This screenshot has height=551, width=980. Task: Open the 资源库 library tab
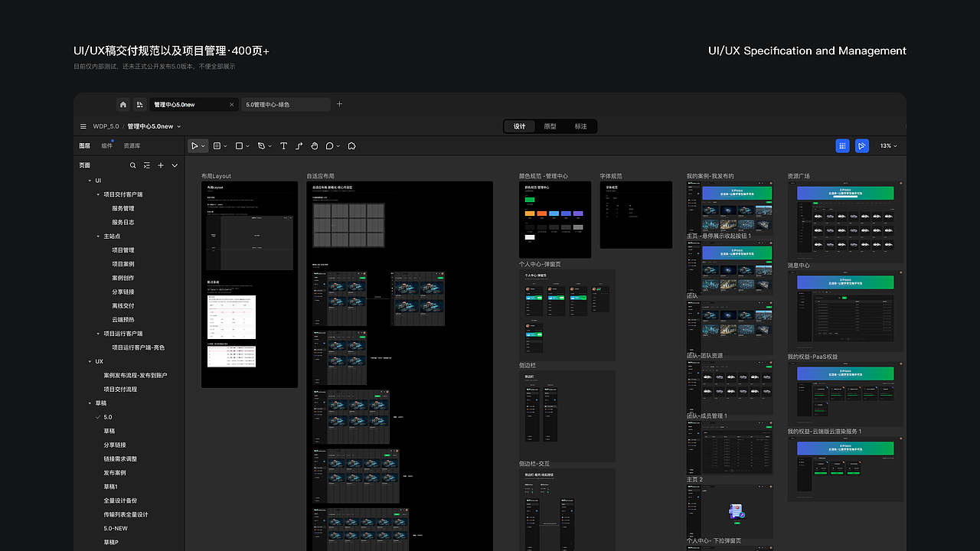(132, 145)
